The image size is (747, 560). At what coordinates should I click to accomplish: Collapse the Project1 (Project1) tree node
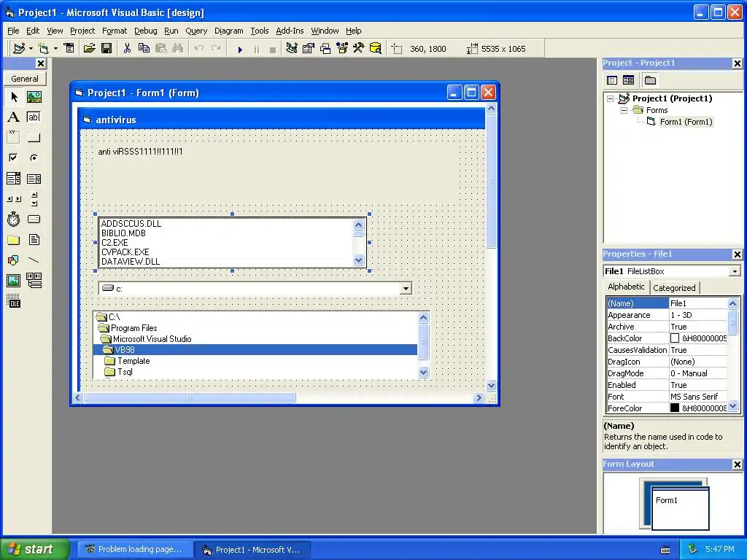pos(611,99)
